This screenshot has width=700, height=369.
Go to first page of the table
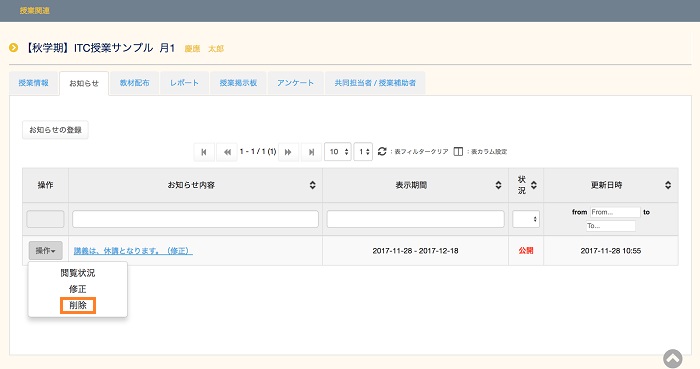coord(204,152)
